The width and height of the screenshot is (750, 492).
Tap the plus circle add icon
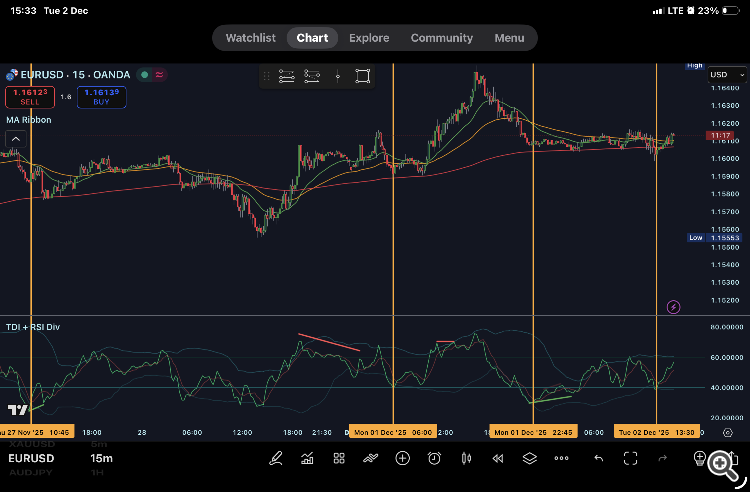pyautogui.click(x=402, y=458)
